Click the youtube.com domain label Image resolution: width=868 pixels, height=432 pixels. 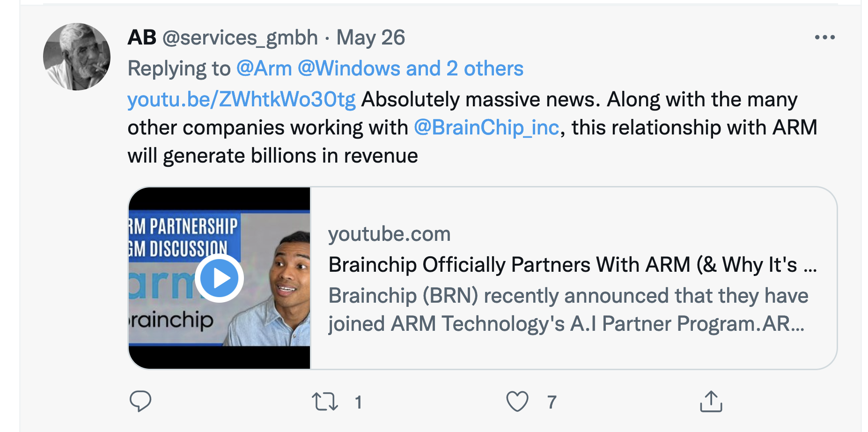click(x=389, y=234)
